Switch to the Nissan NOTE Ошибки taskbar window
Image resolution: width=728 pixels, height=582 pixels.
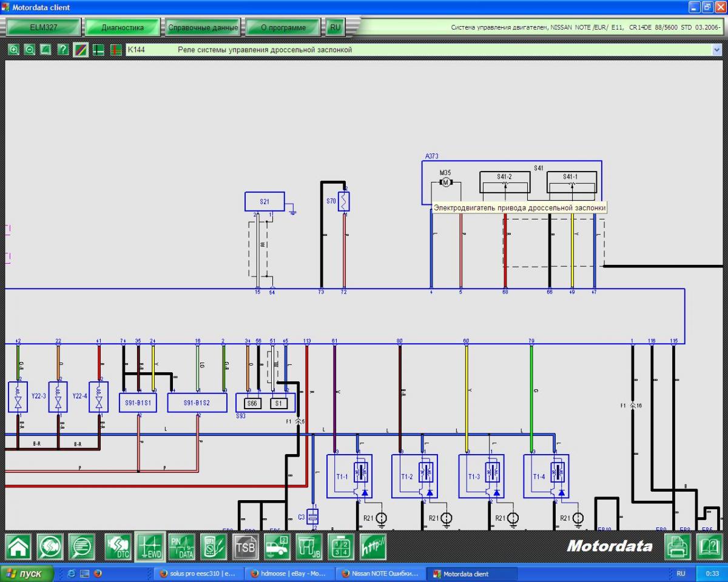click(x=380, y=574)
